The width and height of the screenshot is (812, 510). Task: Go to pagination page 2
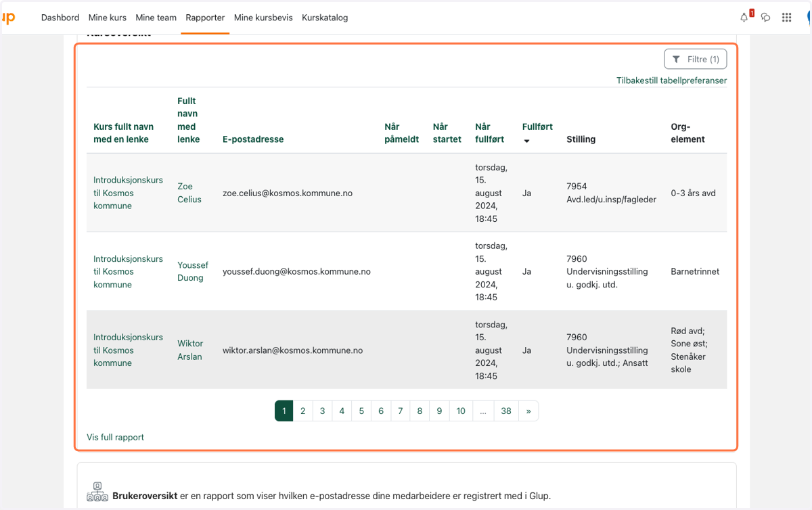point(302,411)
